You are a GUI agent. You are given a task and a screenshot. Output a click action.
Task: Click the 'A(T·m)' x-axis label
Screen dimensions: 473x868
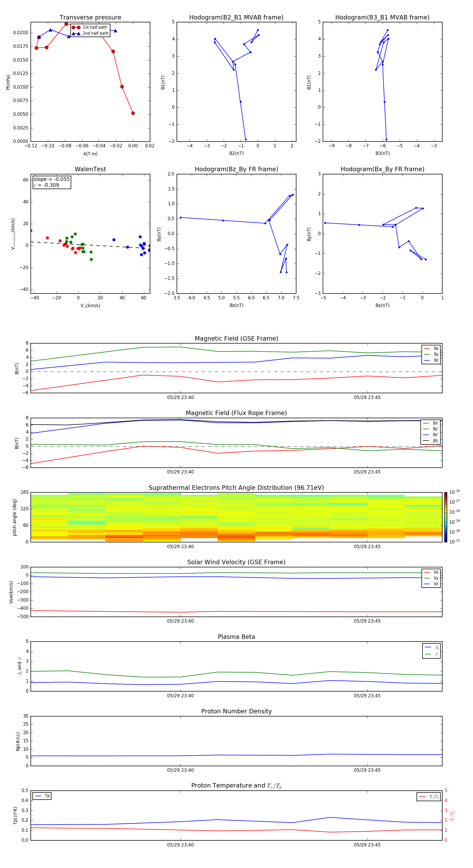[x=90, y=154]
